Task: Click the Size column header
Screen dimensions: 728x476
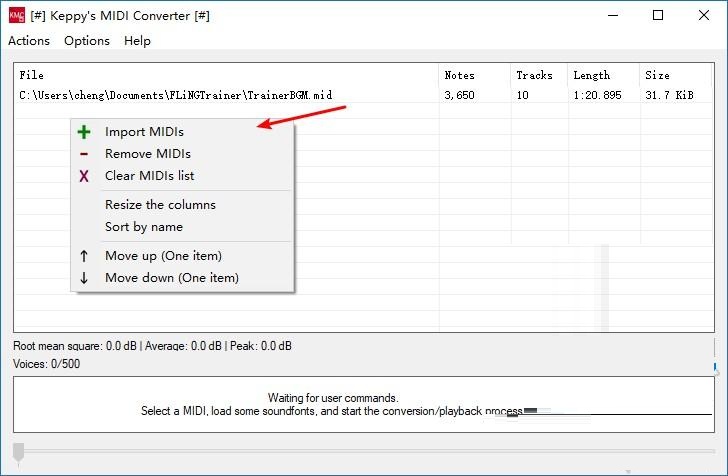Action: click(676, 75)
